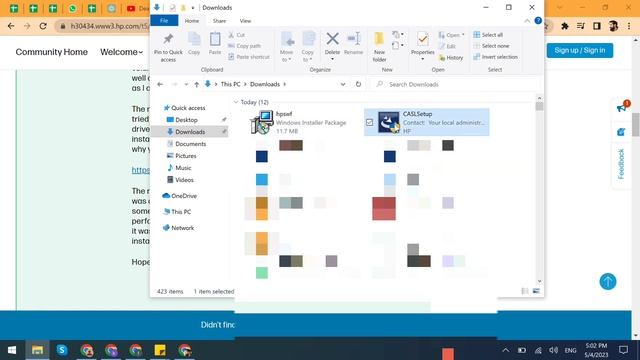Screen dimensions: 640x360
Task: Show file History
Action: (x=451, y=58)
